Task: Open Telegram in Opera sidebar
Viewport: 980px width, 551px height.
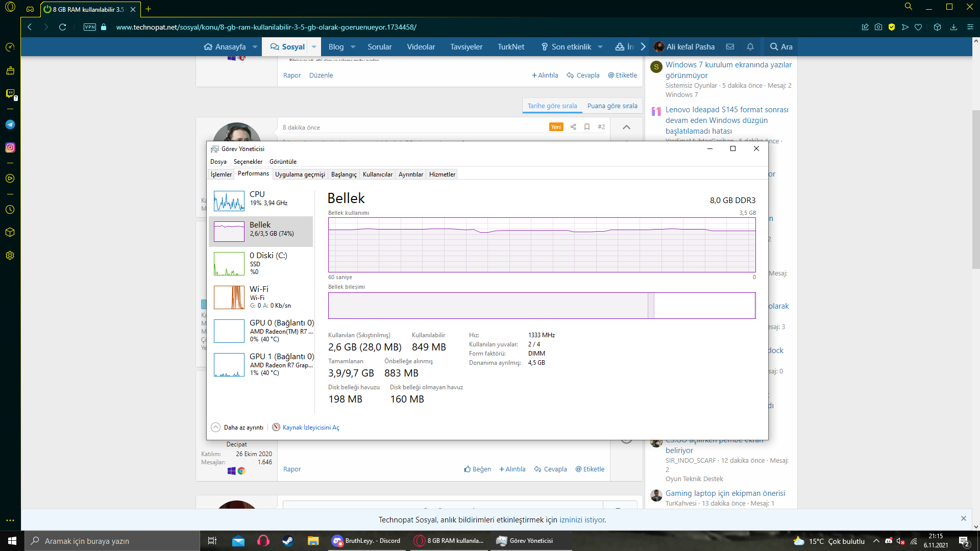Action: pyautogui.click(x=10, y=124)
